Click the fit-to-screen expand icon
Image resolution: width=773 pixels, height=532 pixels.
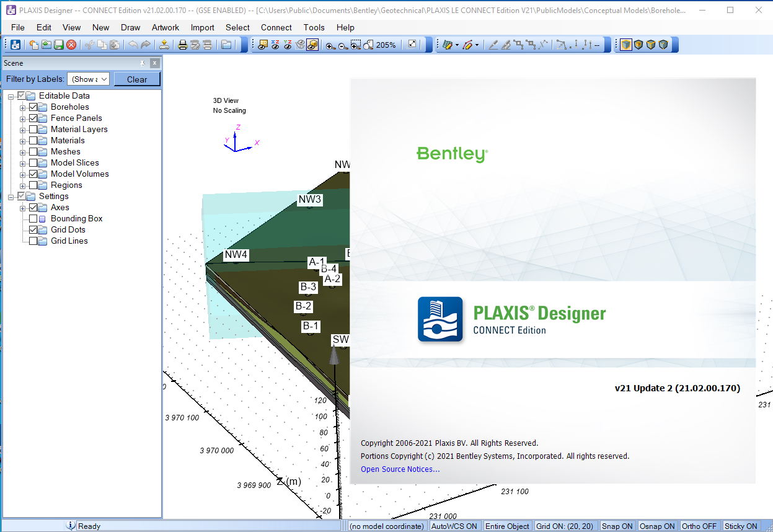[412, 45]
